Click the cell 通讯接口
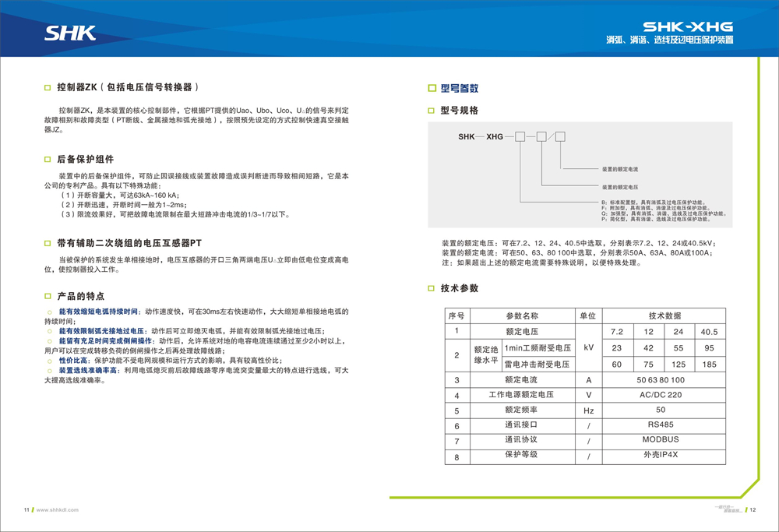 [x=521, y=425]
